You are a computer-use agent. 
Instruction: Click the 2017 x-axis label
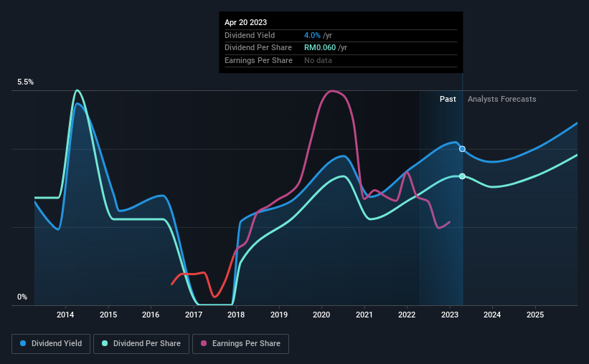point(194,315)
